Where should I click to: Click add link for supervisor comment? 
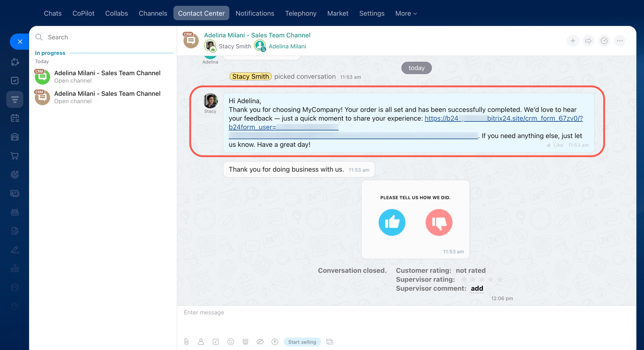tap(477, 288)
